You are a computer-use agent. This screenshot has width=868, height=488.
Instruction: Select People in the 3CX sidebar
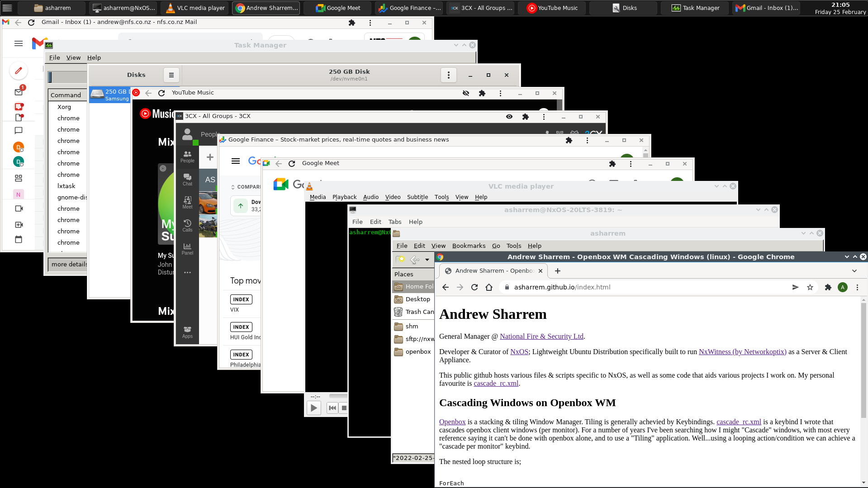(x=187, y=156)
